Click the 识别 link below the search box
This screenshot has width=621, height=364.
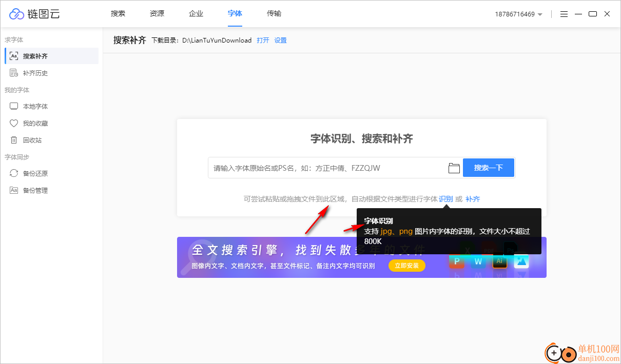coord(445,199)
